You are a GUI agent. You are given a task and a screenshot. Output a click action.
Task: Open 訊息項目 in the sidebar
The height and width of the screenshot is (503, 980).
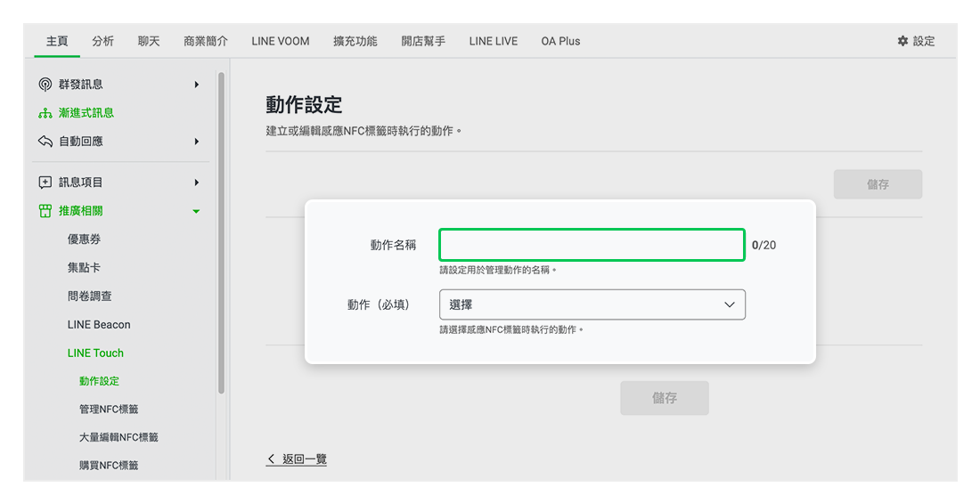click(x=80, y=183)
